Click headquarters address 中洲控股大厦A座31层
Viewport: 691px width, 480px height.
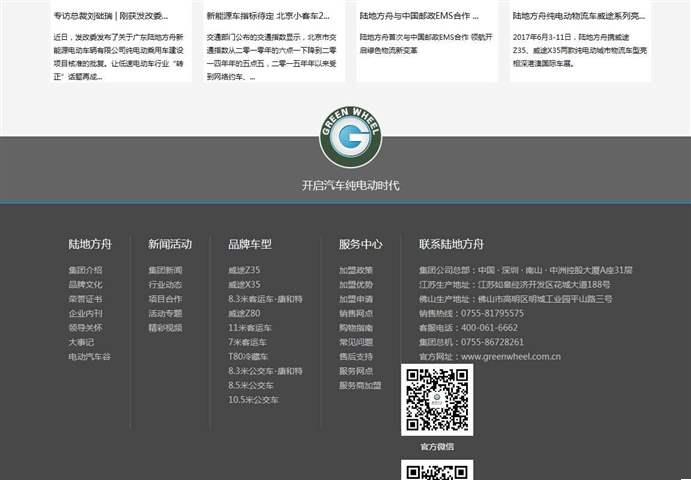click(x=591, y=270)
